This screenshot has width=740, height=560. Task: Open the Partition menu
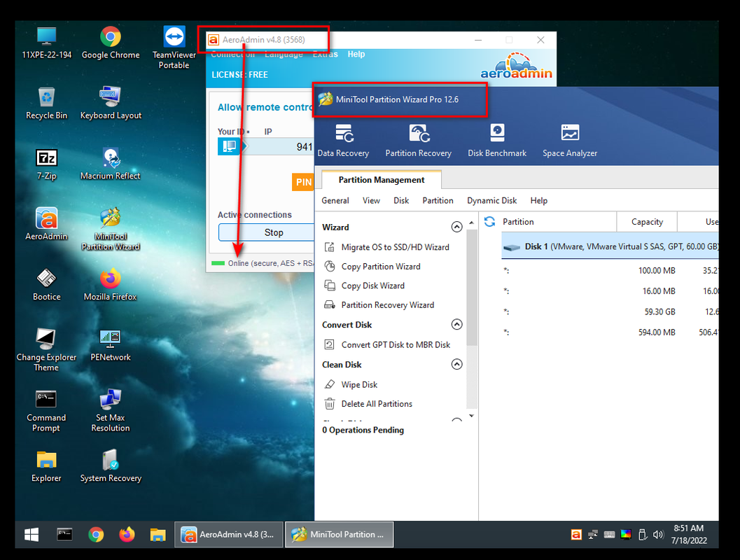coord(438,200)
